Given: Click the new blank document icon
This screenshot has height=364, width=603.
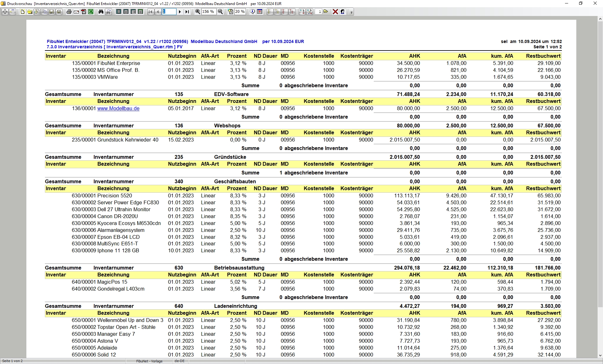Looking at the screenshot, I should [23, 12].
